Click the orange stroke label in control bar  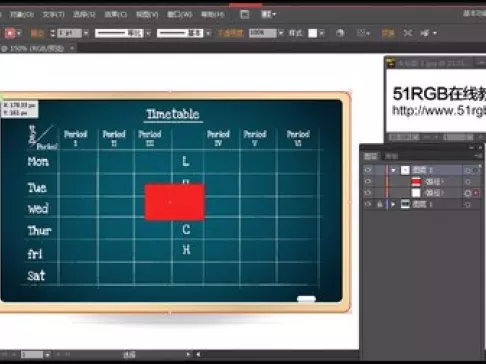[37, 33]
